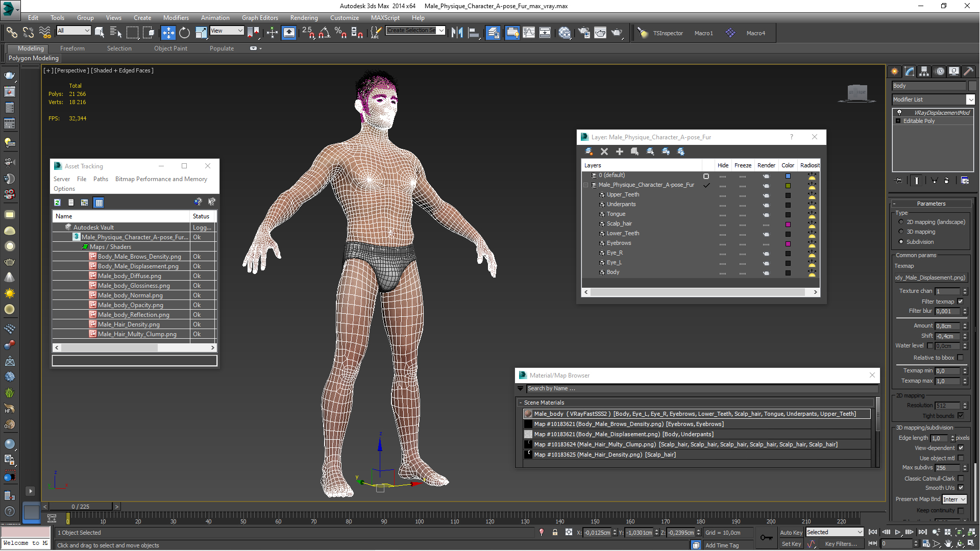
Task: Click the Mirror tool icon
Action: pos(457,33)
